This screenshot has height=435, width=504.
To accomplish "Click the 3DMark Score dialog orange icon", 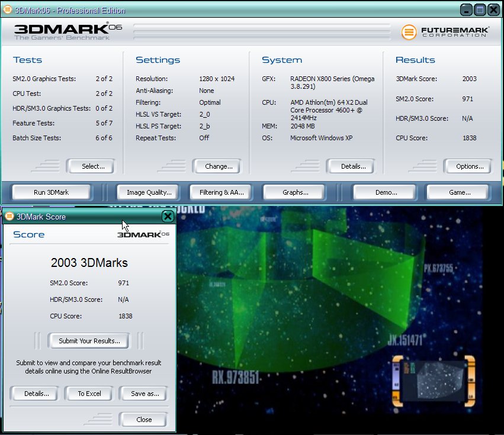I will (9, 216).
